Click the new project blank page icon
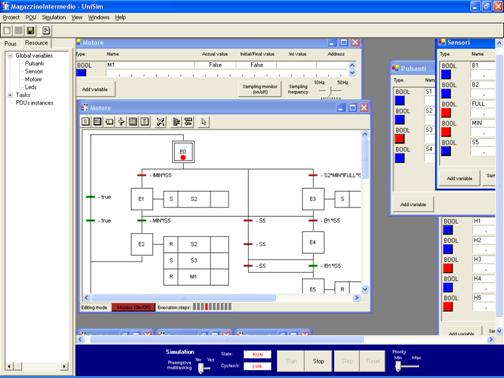The height and width of the screenshot is (378, 504). click(x=7, y=31)
